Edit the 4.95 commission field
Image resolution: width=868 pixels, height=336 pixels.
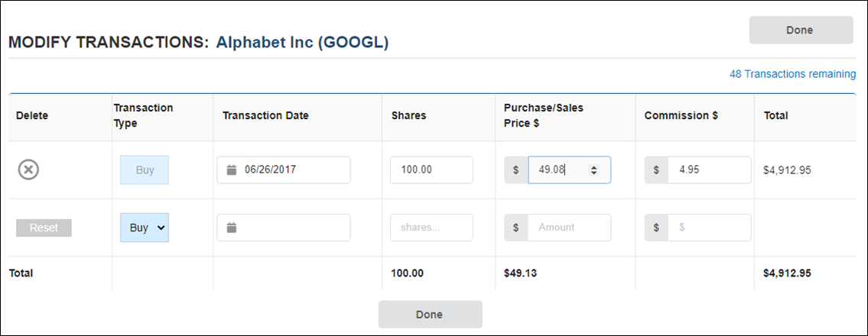click(709, 170)
